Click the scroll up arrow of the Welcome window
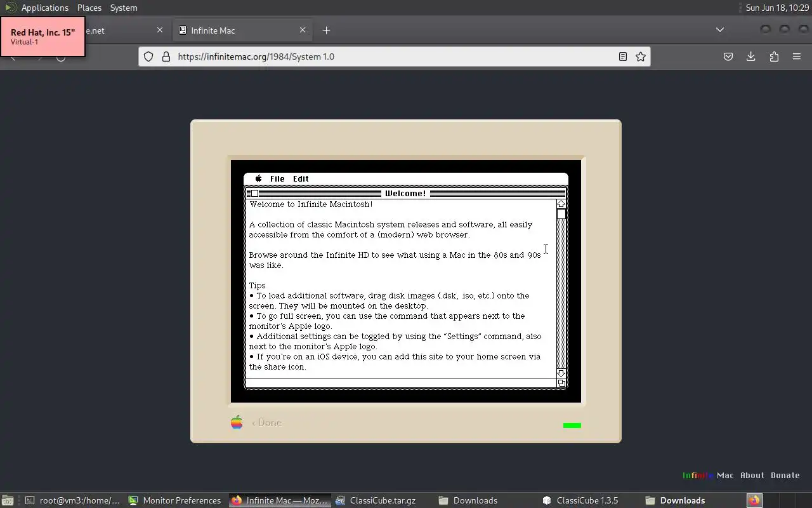Image resolution: width=812 pixels, height=508 pixels. 561,204
